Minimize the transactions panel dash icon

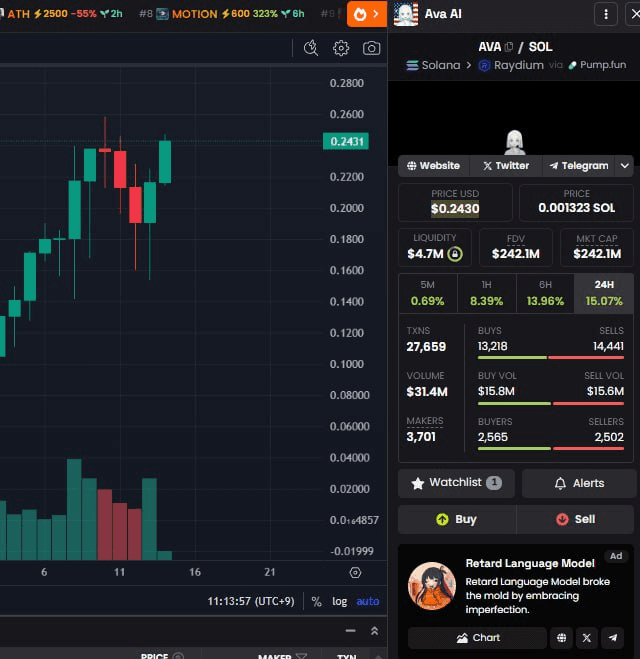pos(350,630)
